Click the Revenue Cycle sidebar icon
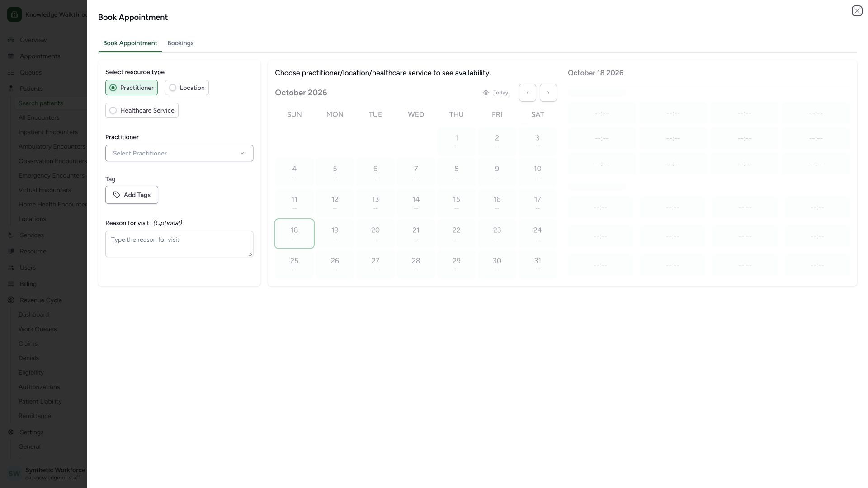Image resolution: width=868 pixels, height=488 pixels. tap(11, 300)
